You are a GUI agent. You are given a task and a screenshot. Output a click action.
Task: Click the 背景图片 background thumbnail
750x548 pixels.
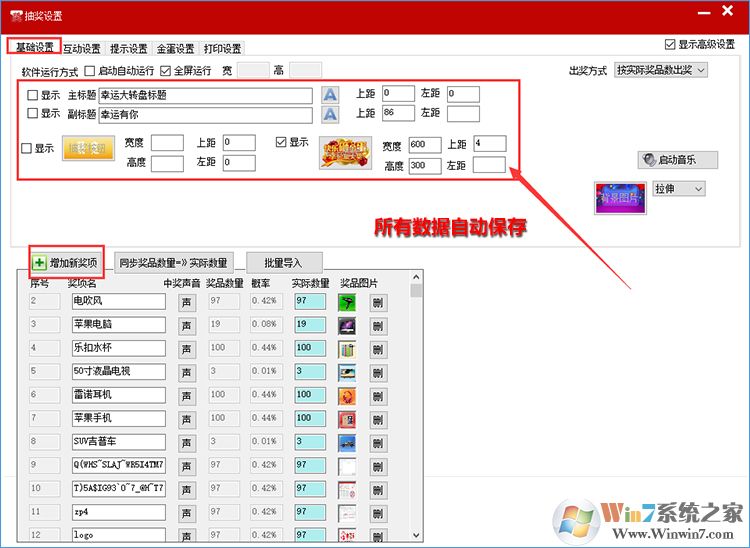[619, 197]
